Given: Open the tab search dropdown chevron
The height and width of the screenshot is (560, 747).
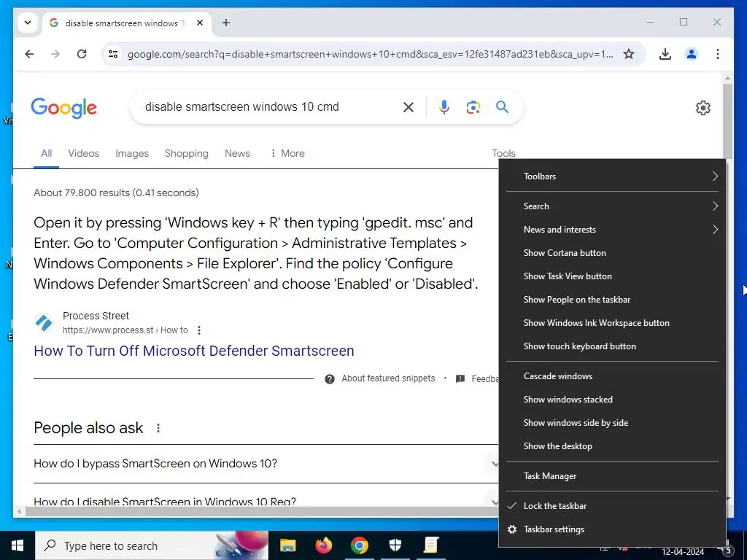Looking at the screenshot, I should coord(28,23).
